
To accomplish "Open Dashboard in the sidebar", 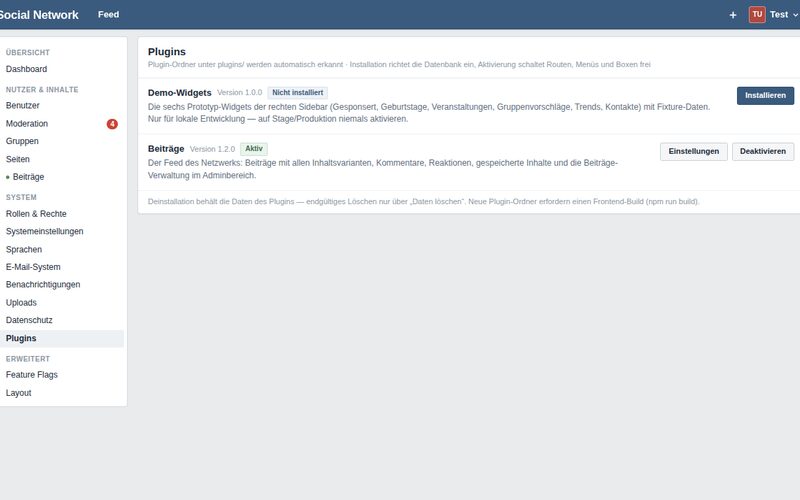I will pos(27,69).
